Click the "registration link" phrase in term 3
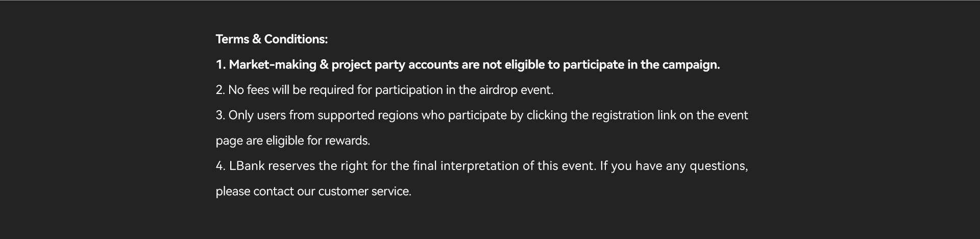 633,115
